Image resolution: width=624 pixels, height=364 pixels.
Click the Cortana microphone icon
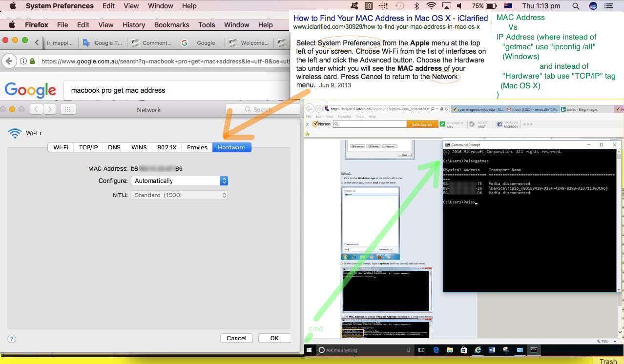pos(409,350)
